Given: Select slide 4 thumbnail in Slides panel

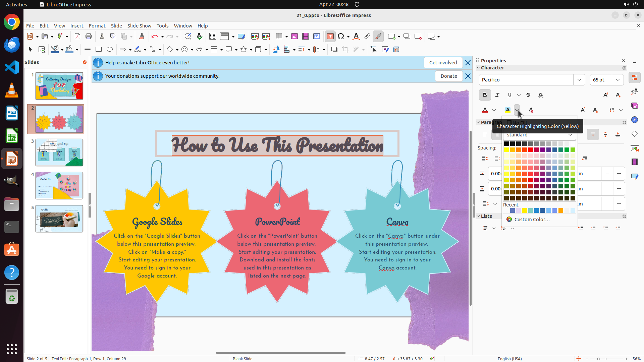Looking at the screenshot, I should click(59, 186).
